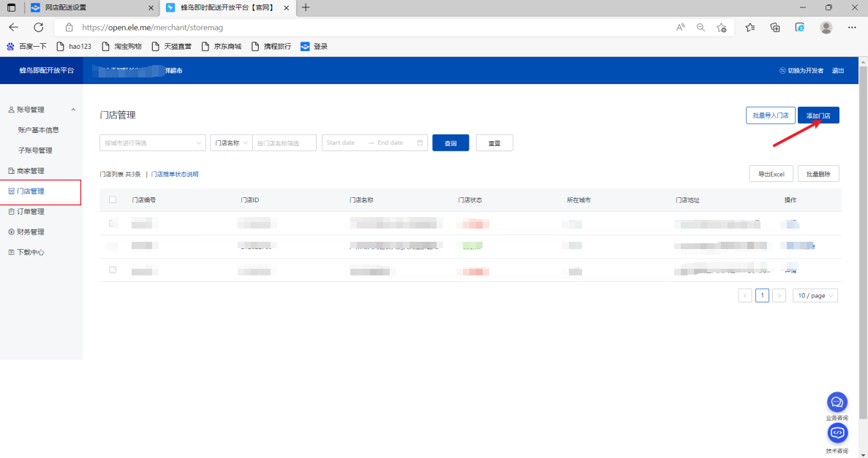Open the 10 / page size dropdown
Image resolution: width=868 pixels, height=458 pixels.
(815, 296)
